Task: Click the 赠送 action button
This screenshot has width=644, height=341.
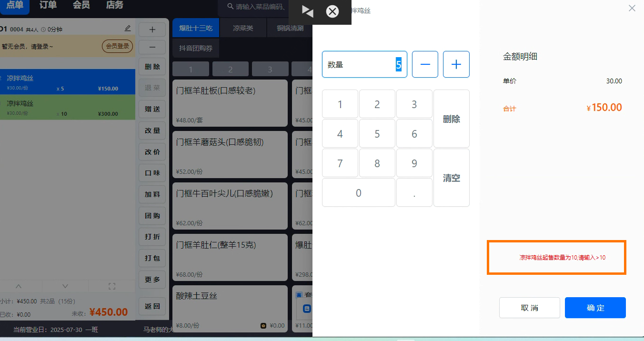Action: pyautogui.click(x=152, y=109)
